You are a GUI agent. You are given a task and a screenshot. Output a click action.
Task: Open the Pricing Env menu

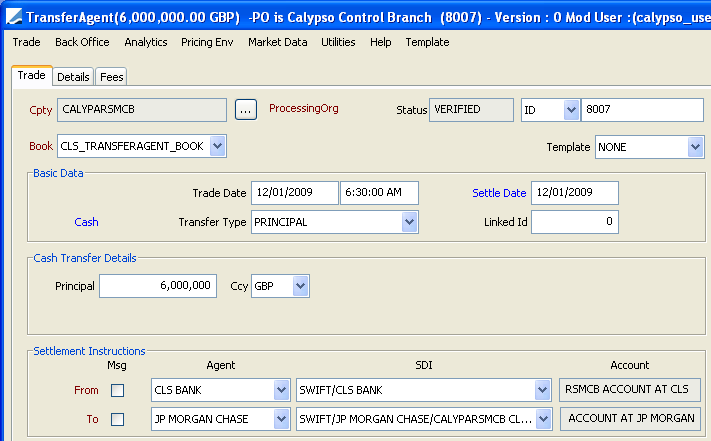pyautogui.click(x=207, y=42)
